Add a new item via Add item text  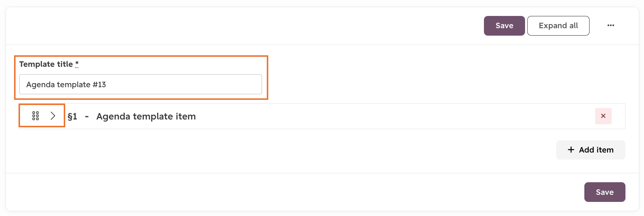[596, 150]
